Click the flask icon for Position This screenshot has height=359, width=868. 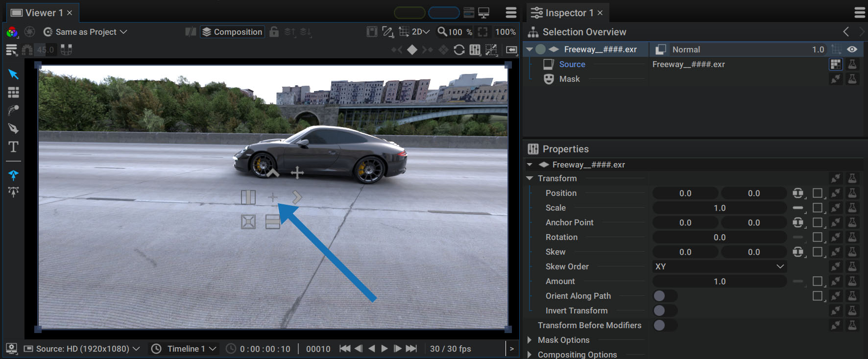tap(852, 193)
